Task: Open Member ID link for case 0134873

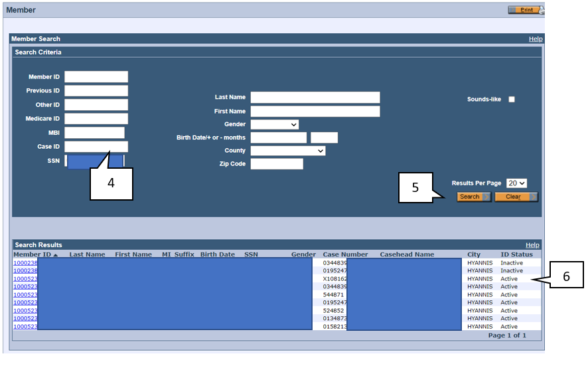Action: (x=25, y=319)
